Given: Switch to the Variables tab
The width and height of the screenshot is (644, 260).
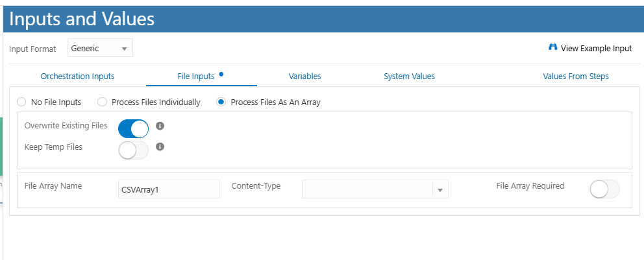Looking at the screenshot, I should pyautogui.click(x=304, y=77).
